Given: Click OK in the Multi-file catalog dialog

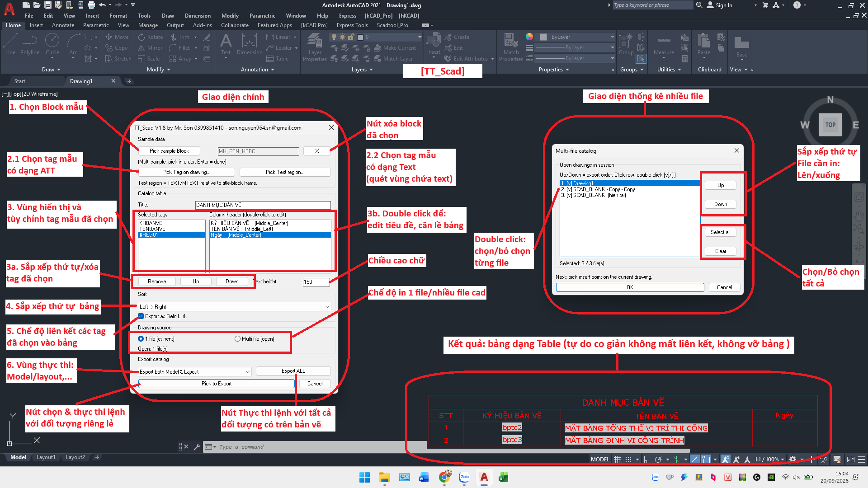Looking at the screenshot, I should [x=630, y=287].
